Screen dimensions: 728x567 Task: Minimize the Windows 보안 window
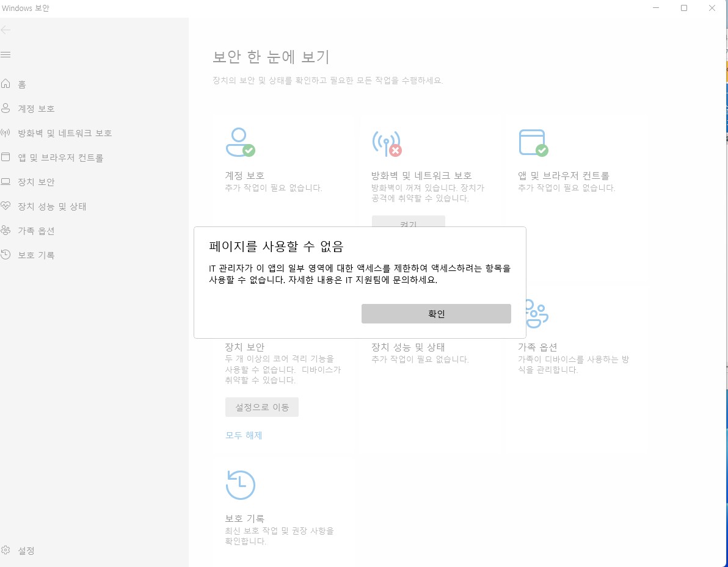pos(656,8)
